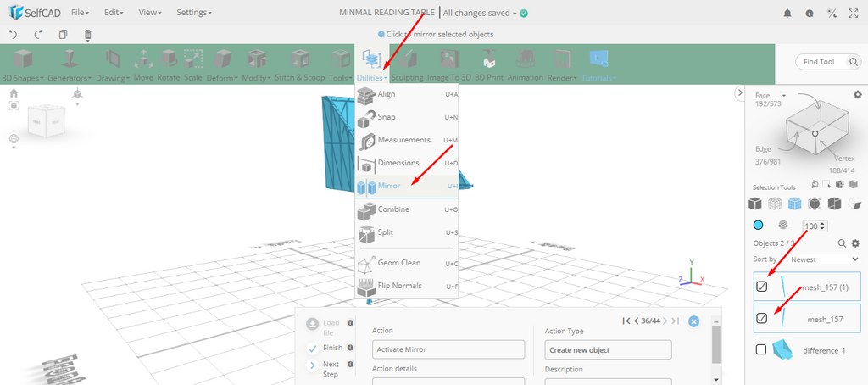
Task: Open the 3D Print tool
Action: coord(488,64)
